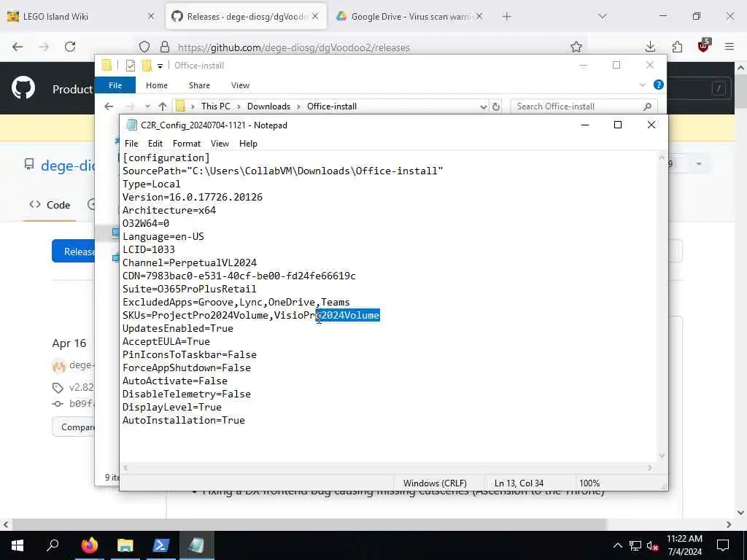The image size is (747, 560).
Task: Go up one folder in Explorer
Action: 163,106
